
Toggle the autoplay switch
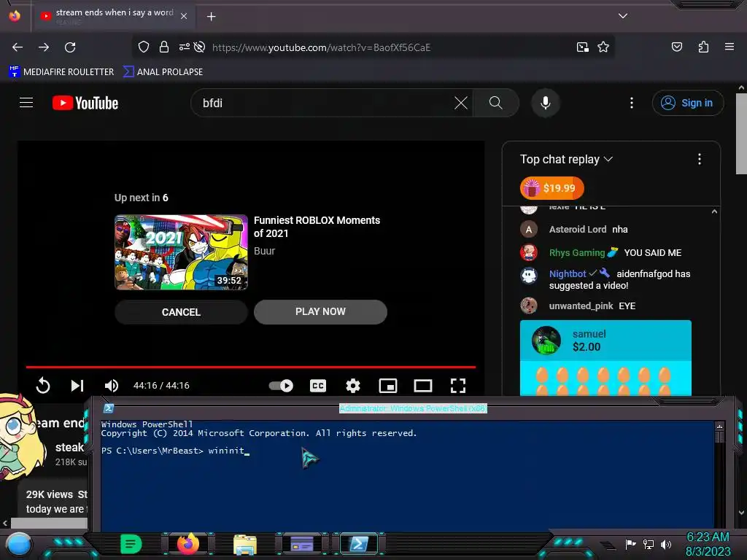click(281, 385)
